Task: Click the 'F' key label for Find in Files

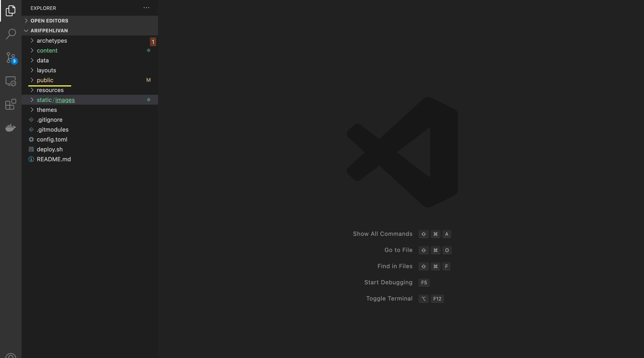Action: [446, 267]
